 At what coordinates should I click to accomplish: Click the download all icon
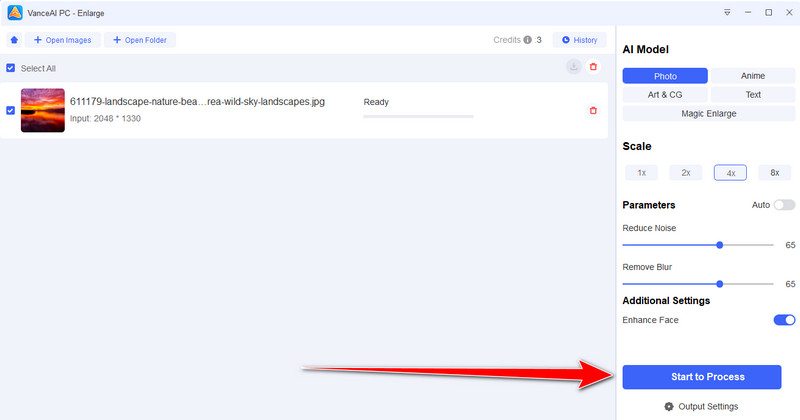coord(574,67)
